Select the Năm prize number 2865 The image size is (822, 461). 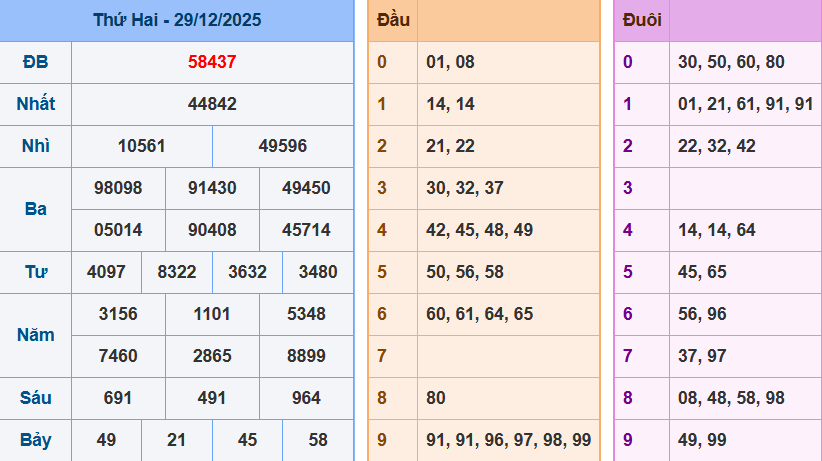pyautogui.click(x=212, y=356)
